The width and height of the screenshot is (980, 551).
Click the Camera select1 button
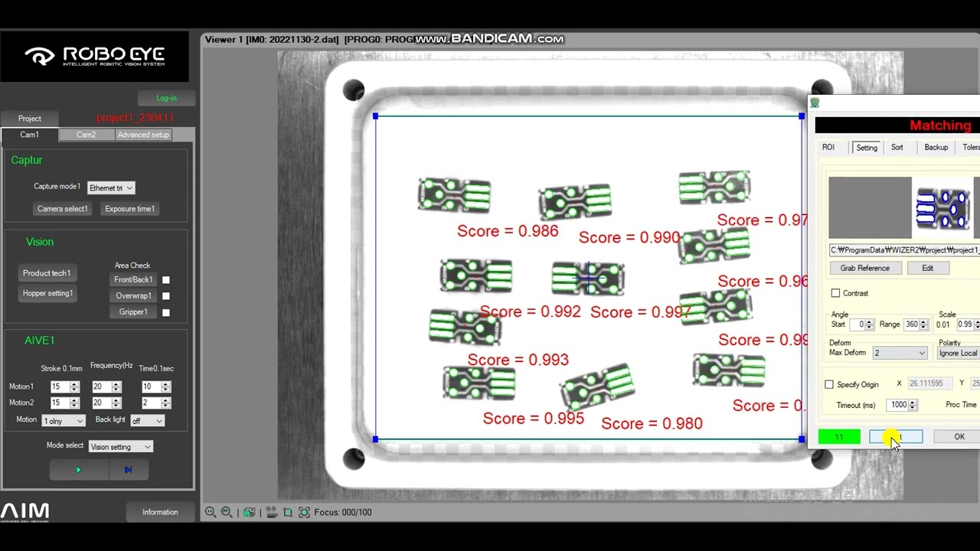[x=63, y=209]
